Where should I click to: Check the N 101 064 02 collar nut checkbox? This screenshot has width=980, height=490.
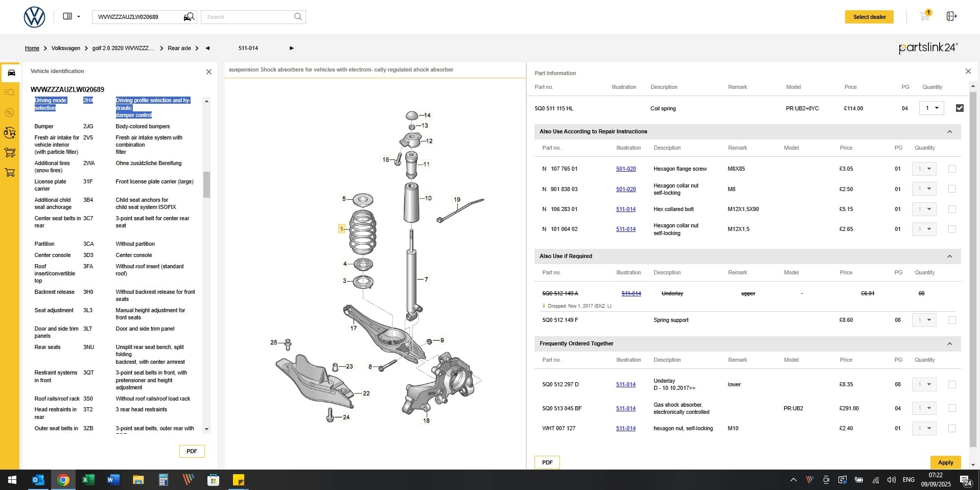952,229
